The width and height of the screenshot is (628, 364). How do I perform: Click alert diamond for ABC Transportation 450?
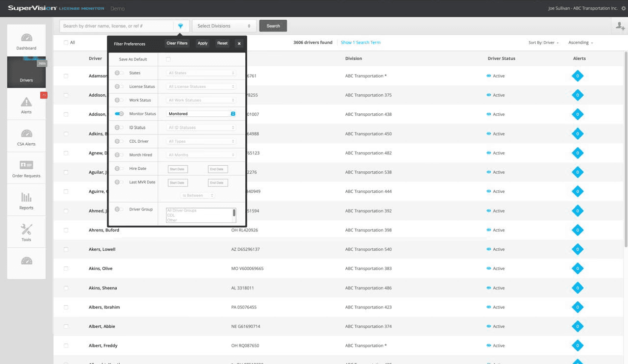pos(577,133)
